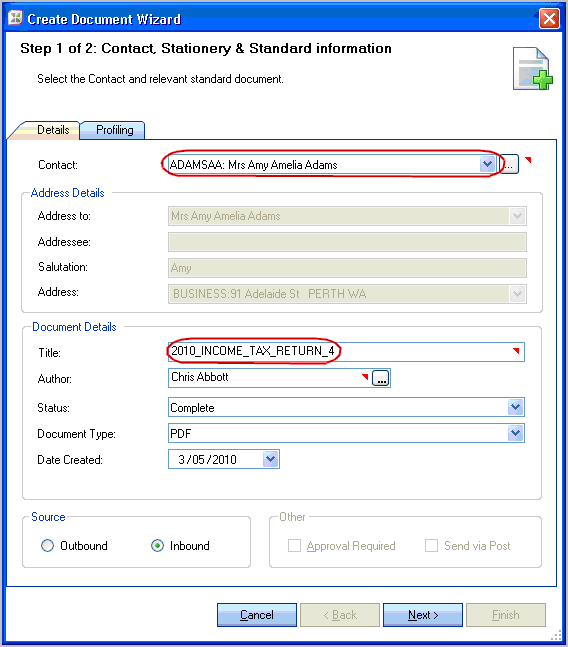Click the Author browse ellipsis button
This screenshot has width=568, height=647.
click(380, 378)
